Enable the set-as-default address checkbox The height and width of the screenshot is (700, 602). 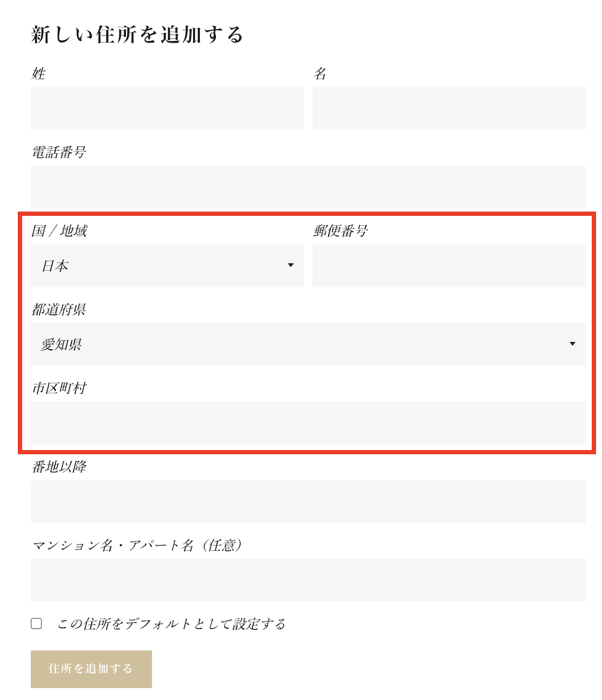36,623
